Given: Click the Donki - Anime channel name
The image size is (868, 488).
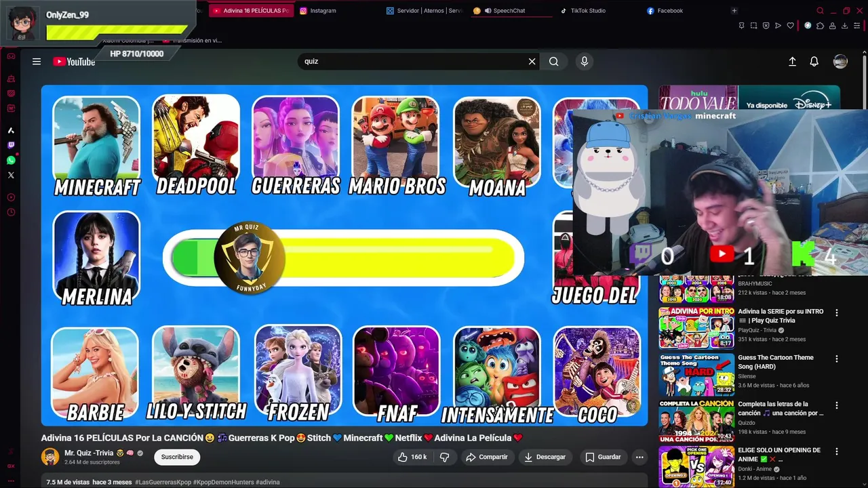Looking at the screenshot, I should (x=755, y=468).
